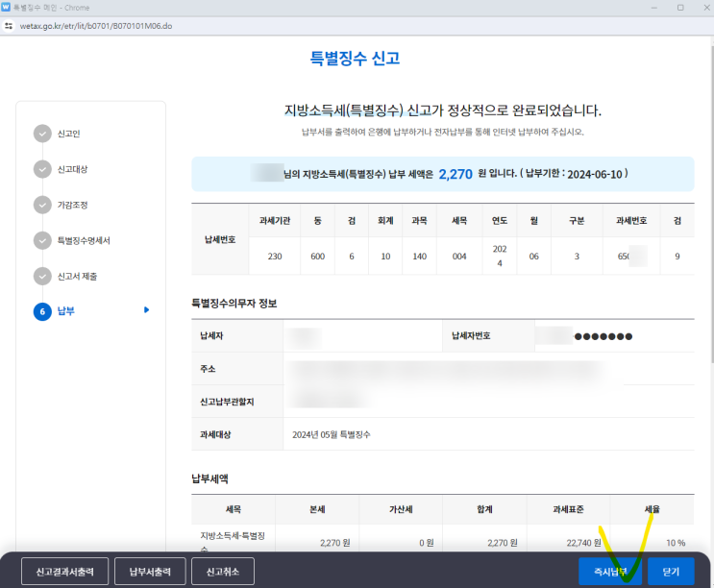Click the step 6 납부 number icon
714x588 pixels.
(x=42, y=310)
